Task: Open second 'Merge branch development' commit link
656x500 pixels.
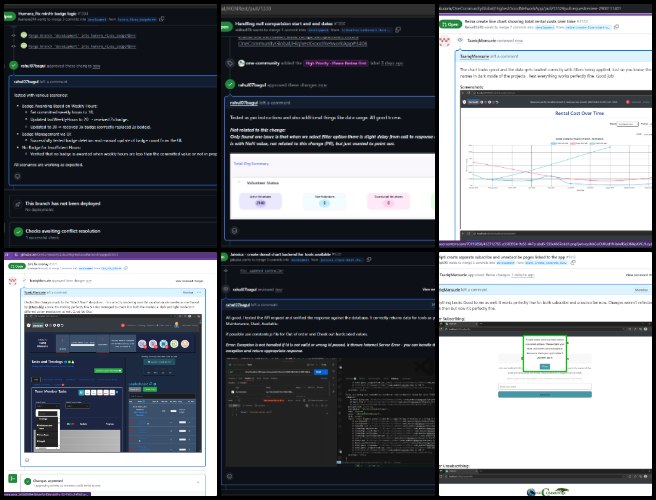Action: point(82,46)
